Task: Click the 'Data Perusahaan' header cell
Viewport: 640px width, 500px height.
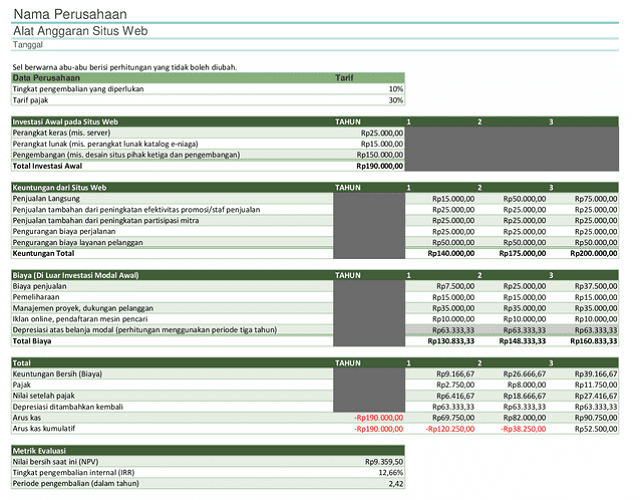Action: (x=46, y=78)
